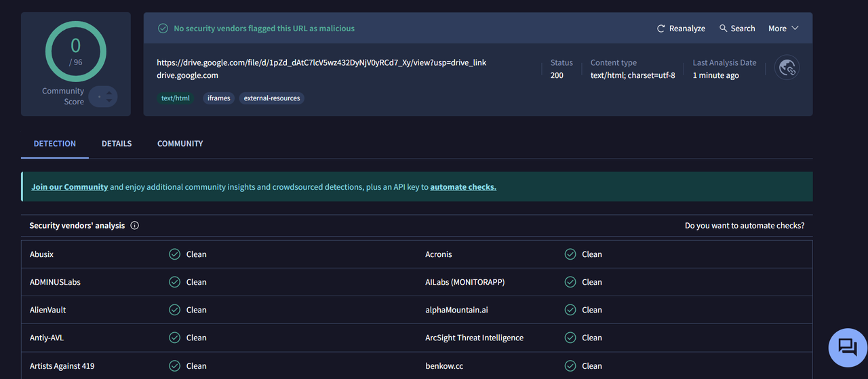Vote down the community score arrow
This screenshot has width=868, height=379.
(109, 101)
